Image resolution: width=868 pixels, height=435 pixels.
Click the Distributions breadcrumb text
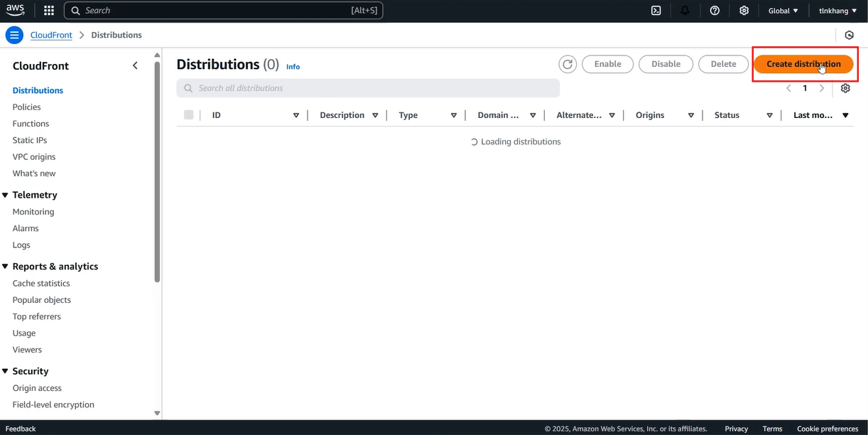pyautogui.click(x=116, y=35)
